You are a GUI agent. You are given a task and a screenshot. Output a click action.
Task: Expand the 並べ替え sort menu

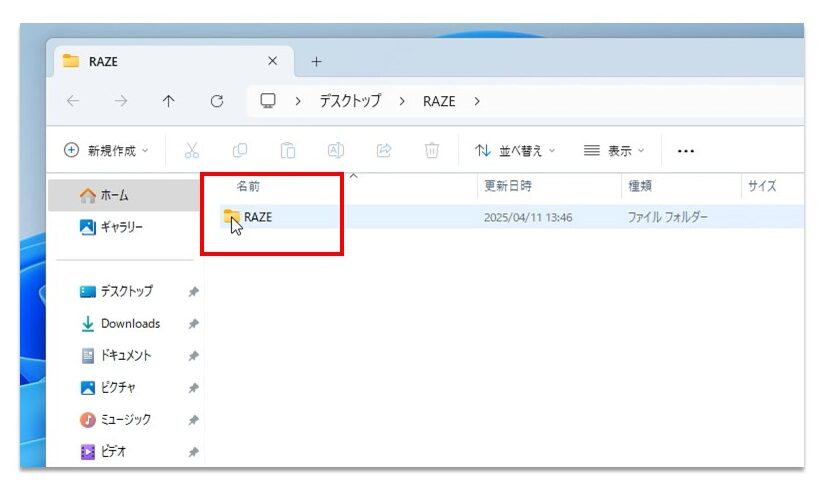[515, 150]
